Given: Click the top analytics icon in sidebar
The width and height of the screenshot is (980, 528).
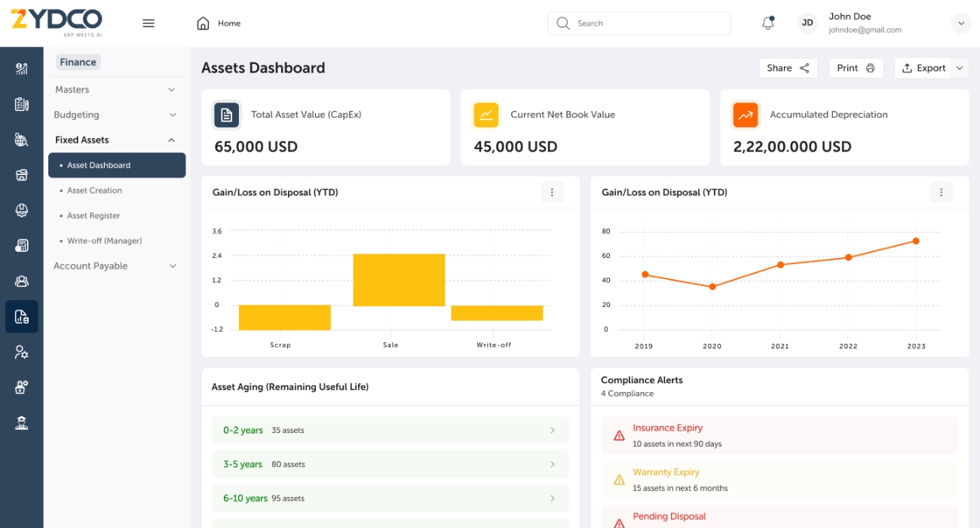Looking at the screenshot, I should click(21, 69).
